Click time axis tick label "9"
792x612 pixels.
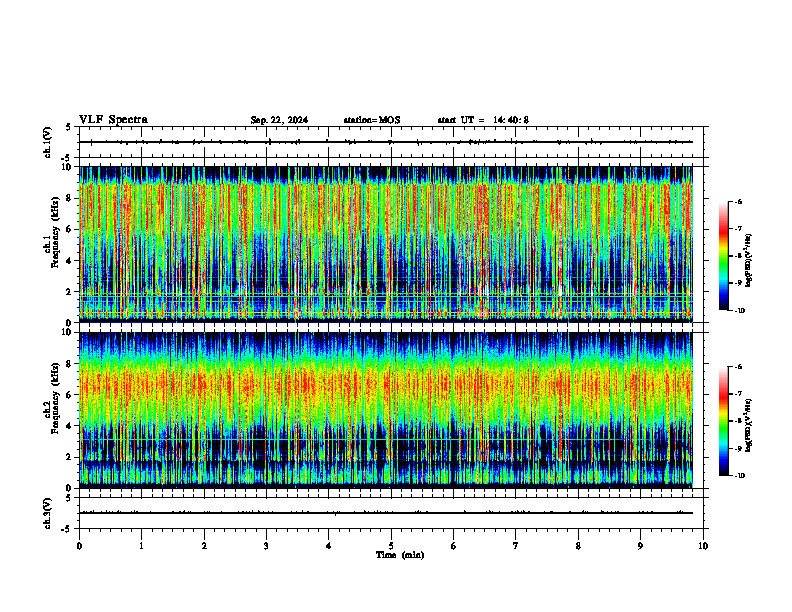[x=640, y=546]
